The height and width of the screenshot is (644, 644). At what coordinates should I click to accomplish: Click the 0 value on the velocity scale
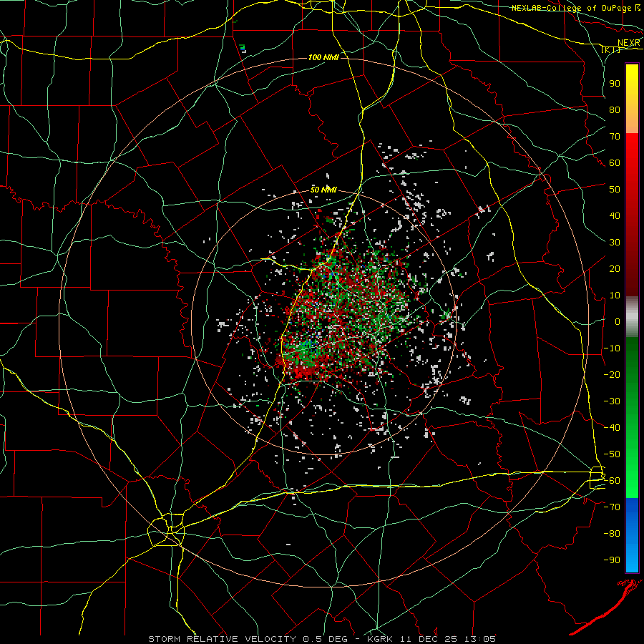[x=618, y=321]
